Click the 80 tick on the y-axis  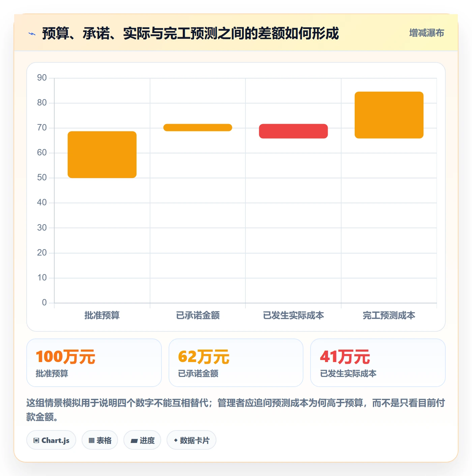[x=42, y=103]
